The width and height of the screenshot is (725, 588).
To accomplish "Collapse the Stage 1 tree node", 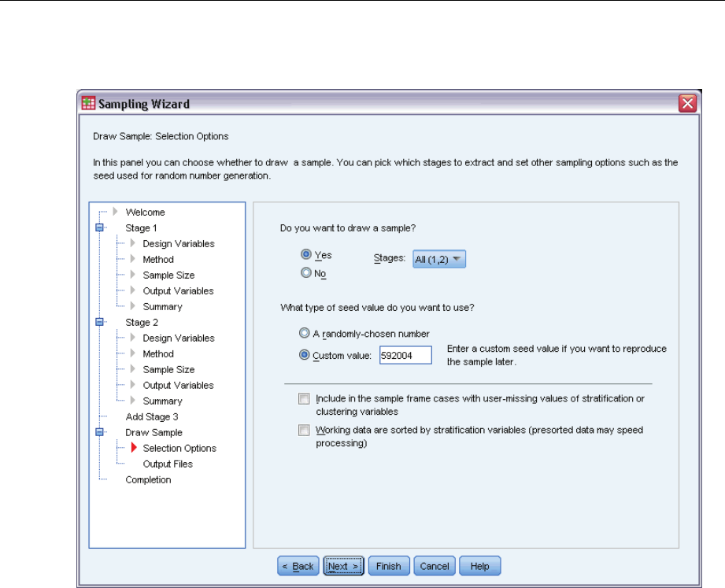I will pyautogui.click(x=99, y=227).
